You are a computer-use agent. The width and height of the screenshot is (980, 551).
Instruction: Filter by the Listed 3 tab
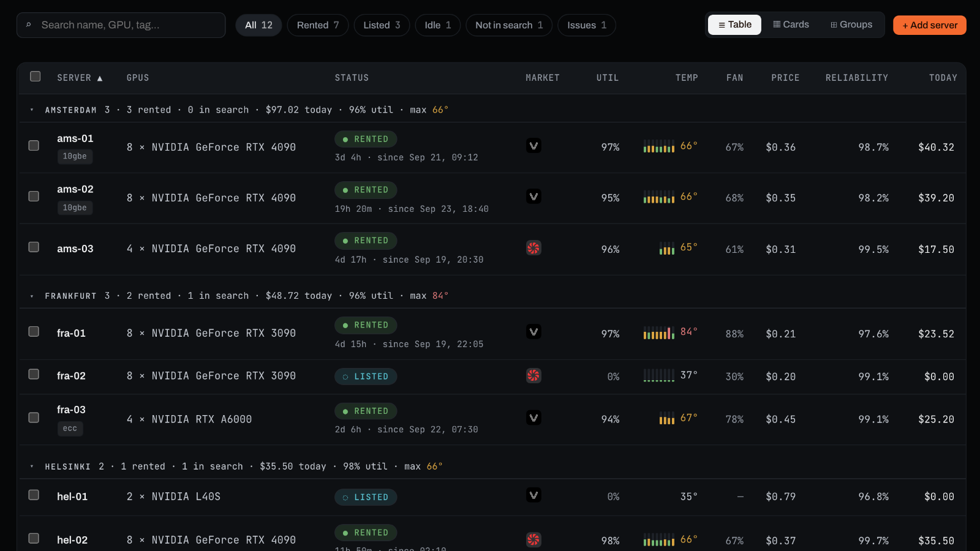pos(382,25)
